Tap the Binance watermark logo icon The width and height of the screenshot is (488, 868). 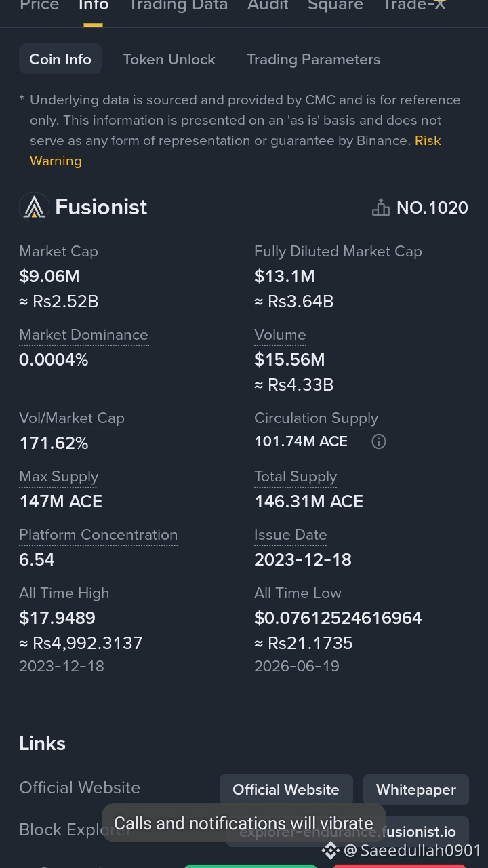(330, 850)
